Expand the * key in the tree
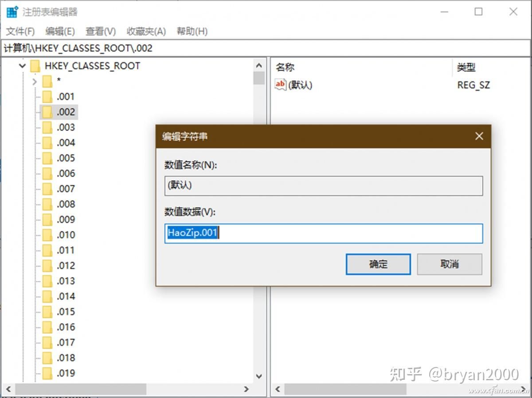 [35, 82]
